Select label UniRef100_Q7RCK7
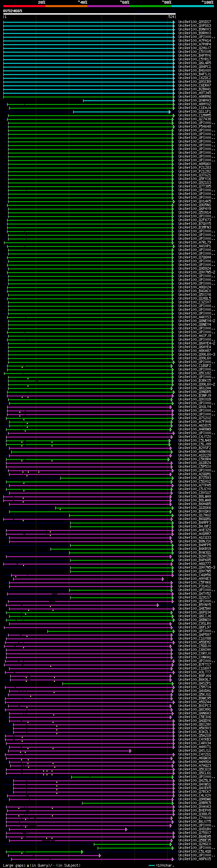Viewport: 217px width, 868px height. (195, 792)
